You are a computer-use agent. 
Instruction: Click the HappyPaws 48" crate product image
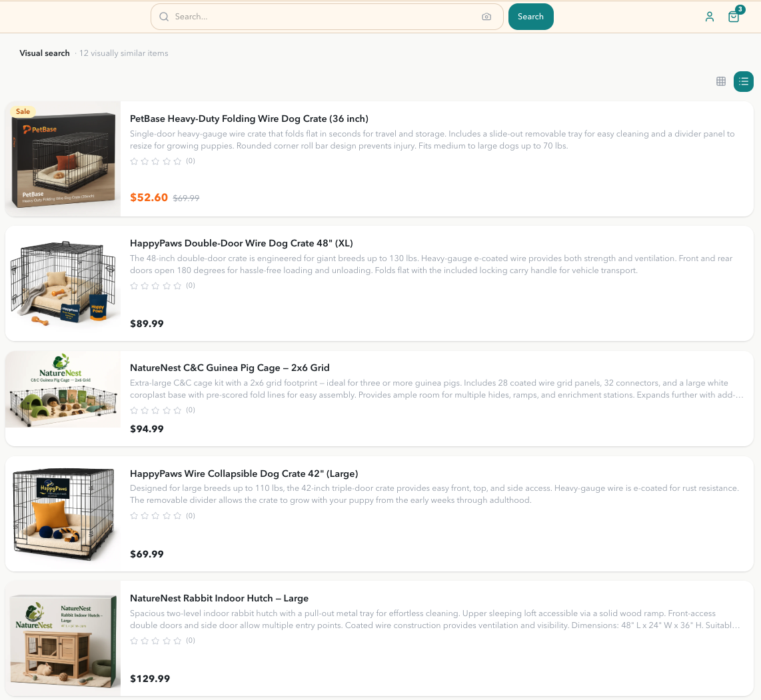pos(63,284)
